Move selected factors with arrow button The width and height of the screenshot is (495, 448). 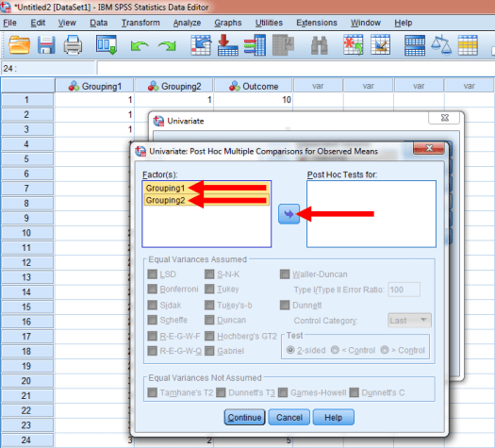pos(289,214)
